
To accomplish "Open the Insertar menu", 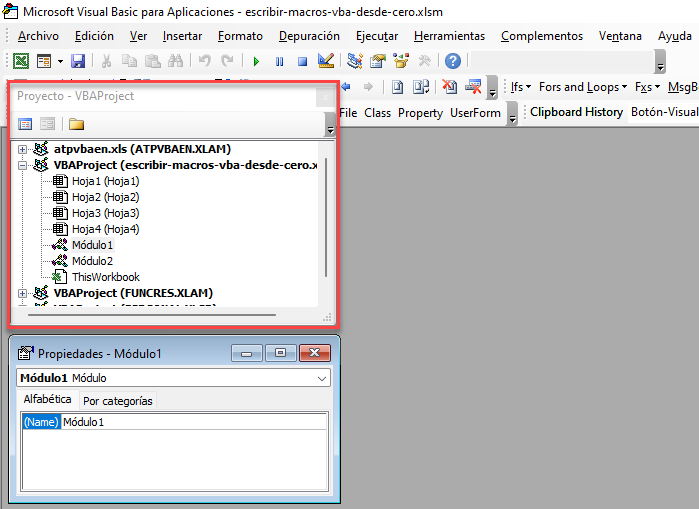I will click(x=182, y=36).
